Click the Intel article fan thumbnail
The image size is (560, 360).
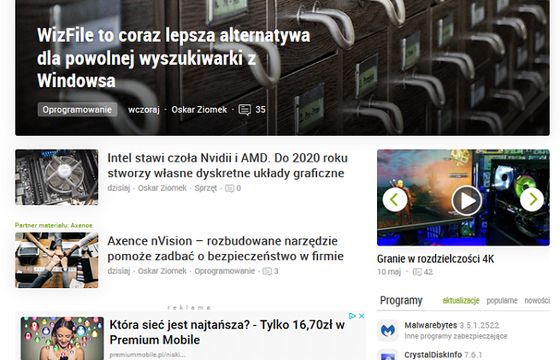(x=56, y=177)
